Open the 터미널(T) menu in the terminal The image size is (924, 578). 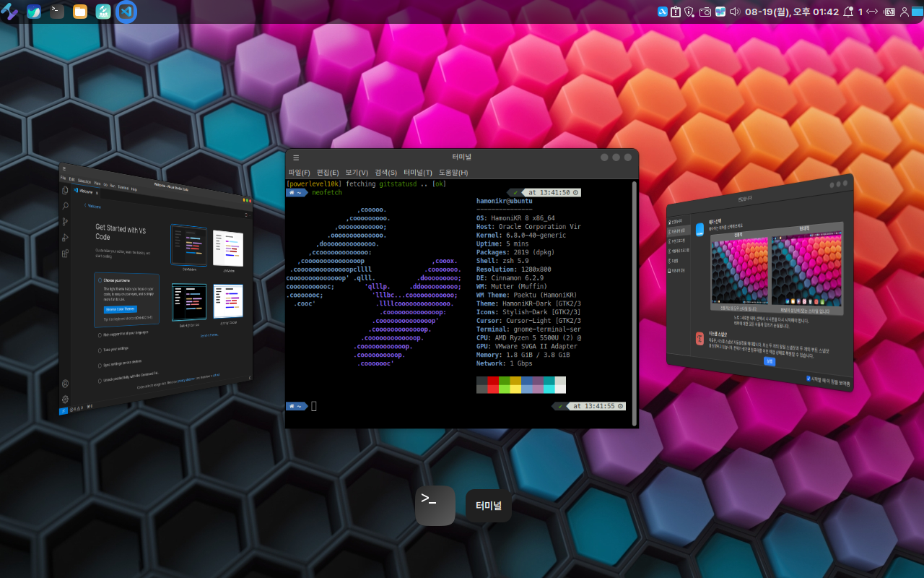point(418,173)
